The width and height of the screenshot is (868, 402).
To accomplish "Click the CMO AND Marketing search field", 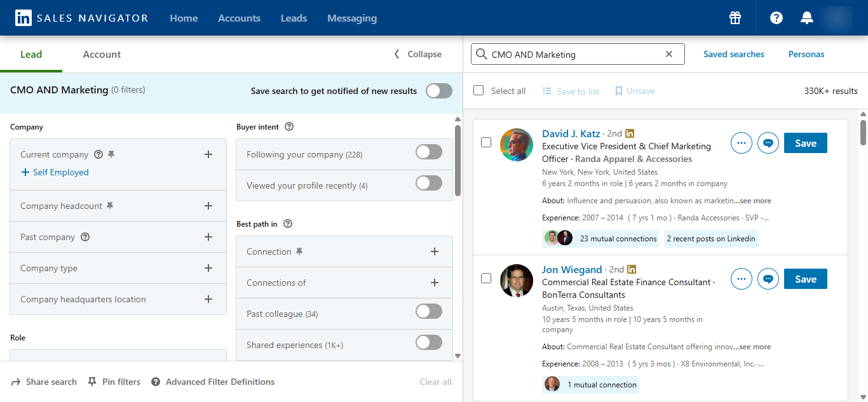I will coord(572,54).
